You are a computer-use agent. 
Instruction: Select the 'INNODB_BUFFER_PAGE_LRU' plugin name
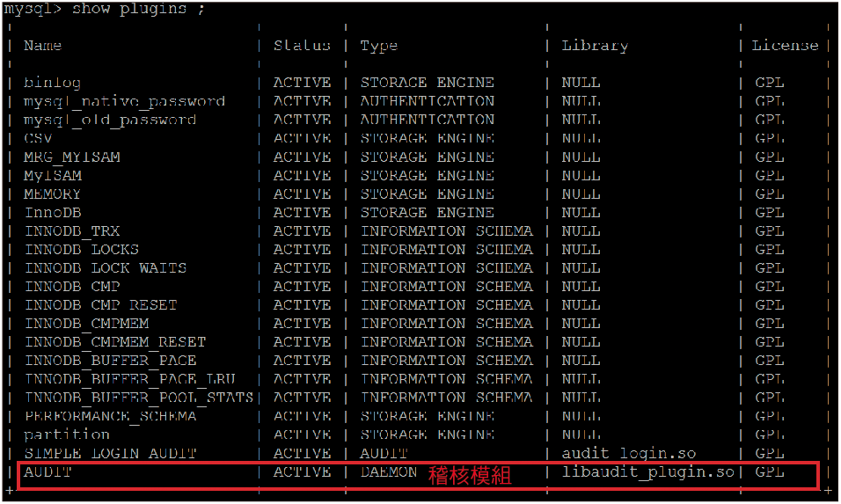[130, 380]
